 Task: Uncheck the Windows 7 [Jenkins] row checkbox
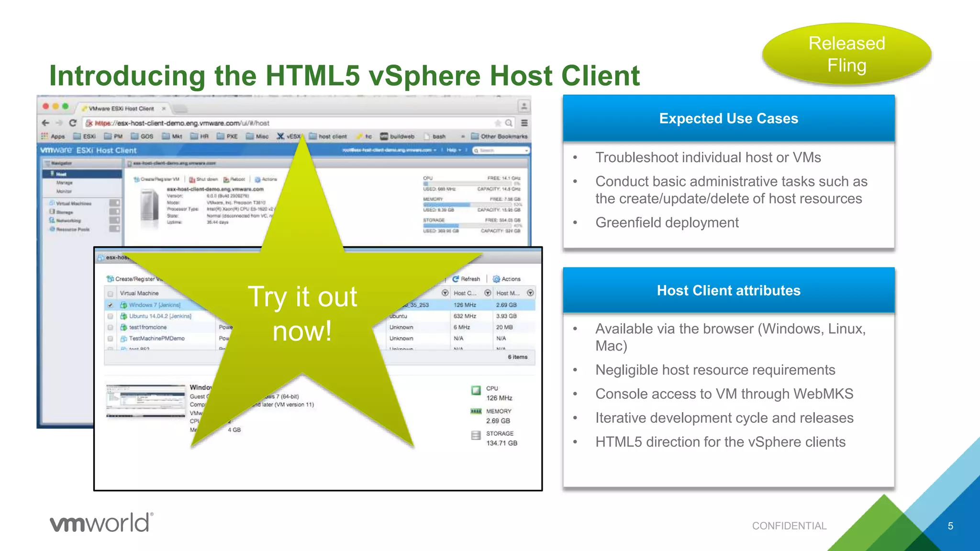point(111,305)
